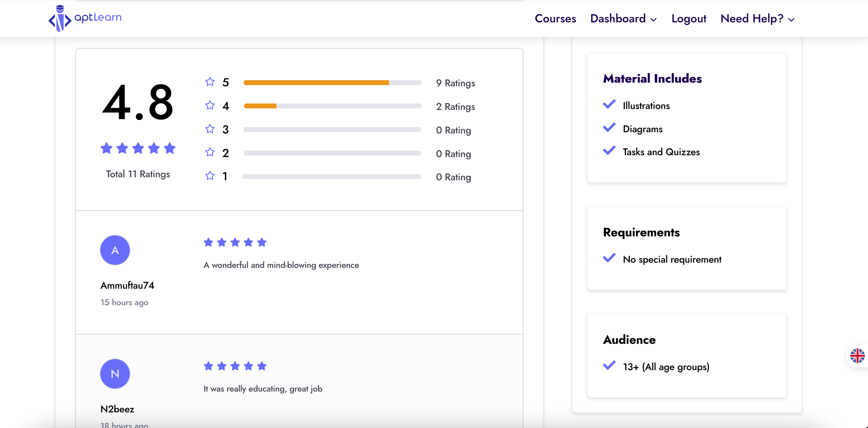Click the UK flag language icon

click(857, 355)
